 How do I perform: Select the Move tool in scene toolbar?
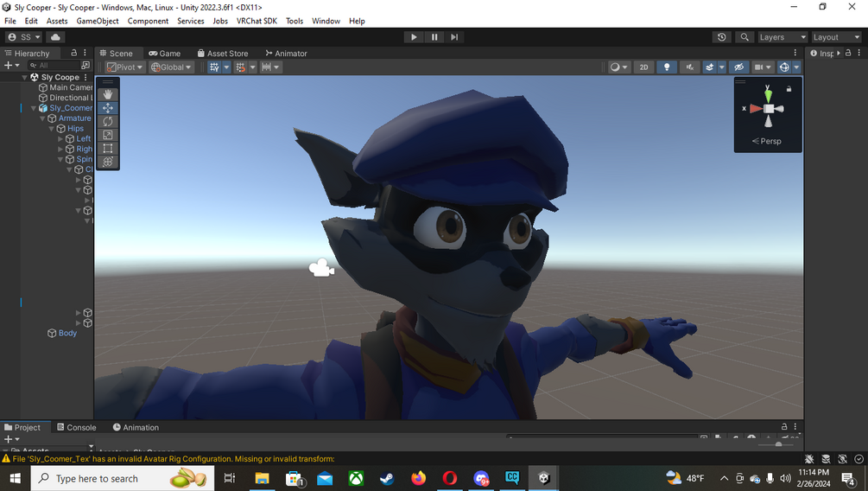107,108
